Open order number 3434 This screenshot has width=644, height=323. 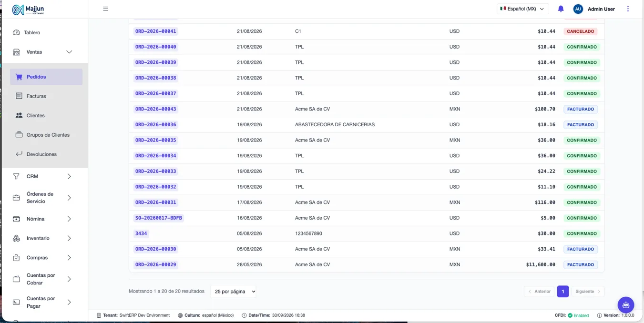tap(141, 233)
